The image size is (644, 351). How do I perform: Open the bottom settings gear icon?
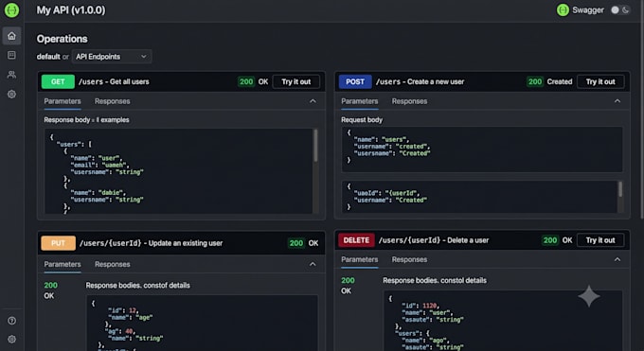click(11, 340)
